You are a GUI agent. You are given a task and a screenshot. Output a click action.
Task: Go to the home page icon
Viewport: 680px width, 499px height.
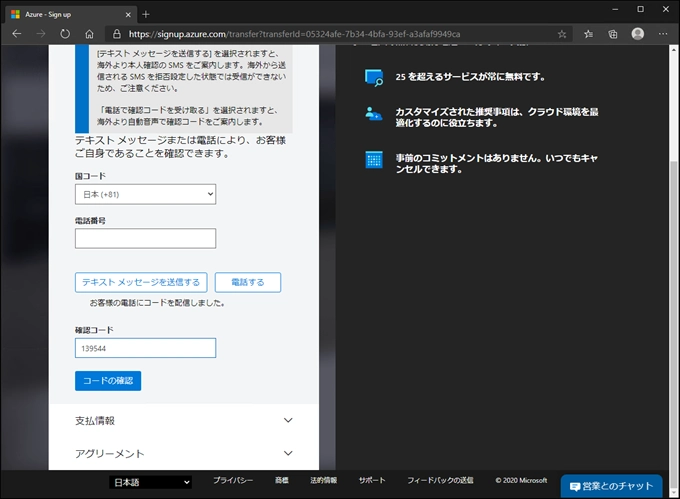(89, 34)
